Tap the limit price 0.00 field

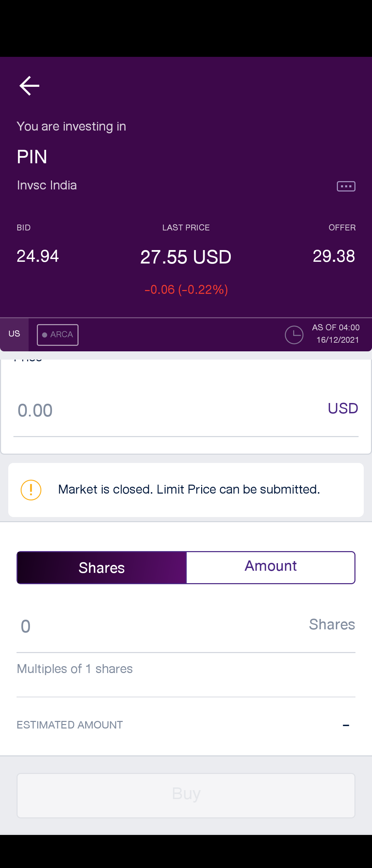[x=169, y=410]
